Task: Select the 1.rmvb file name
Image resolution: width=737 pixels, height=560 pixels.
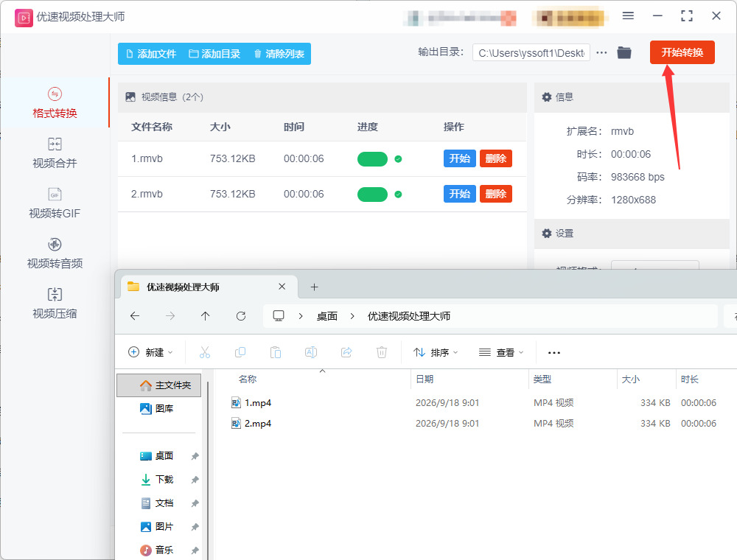Action: pos(147,159)
